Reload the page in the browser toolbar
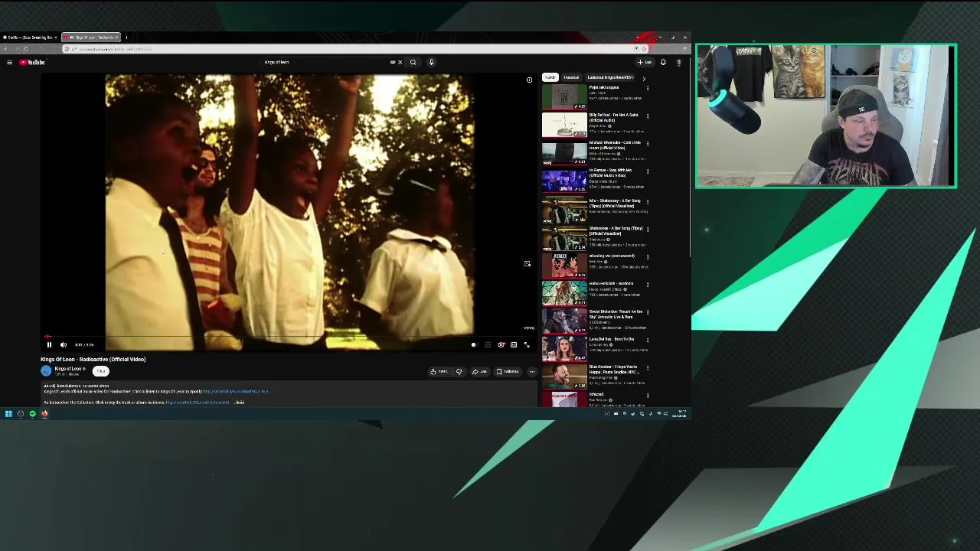Image resolution: width=980 pixels, height=551 pixels. (x=25, y=49)
